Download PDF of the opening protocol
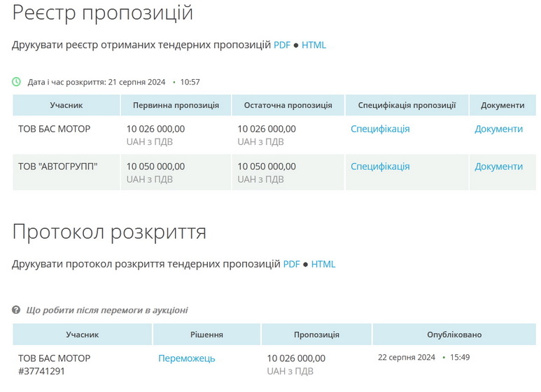 [x=291, y=264]
